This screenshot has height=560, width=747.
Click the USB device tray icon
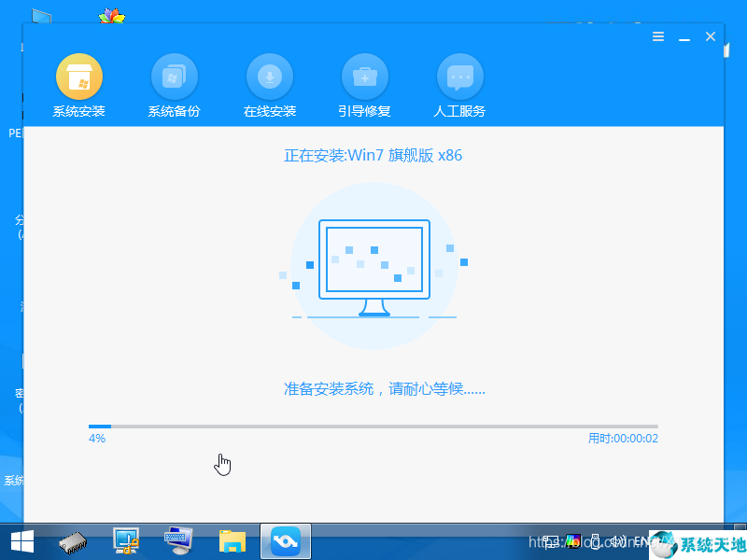pyautogui.click(x=595, y=541)
